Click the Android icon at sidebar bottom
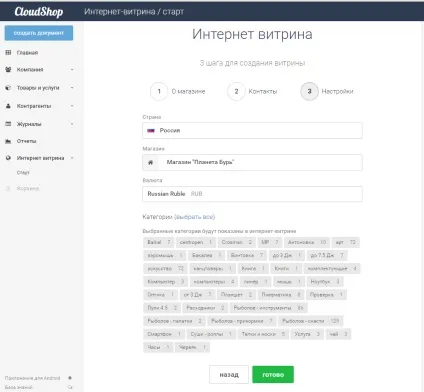Screen dimensions: 424x392 tap(70, 378)
